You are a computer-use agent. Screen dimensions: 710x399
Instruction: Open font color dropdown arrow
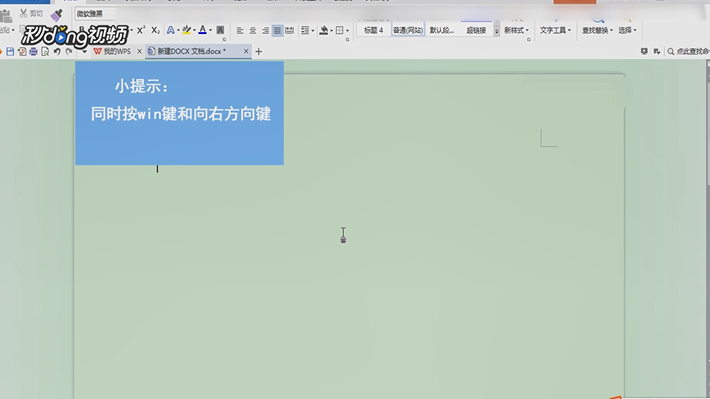211,30
